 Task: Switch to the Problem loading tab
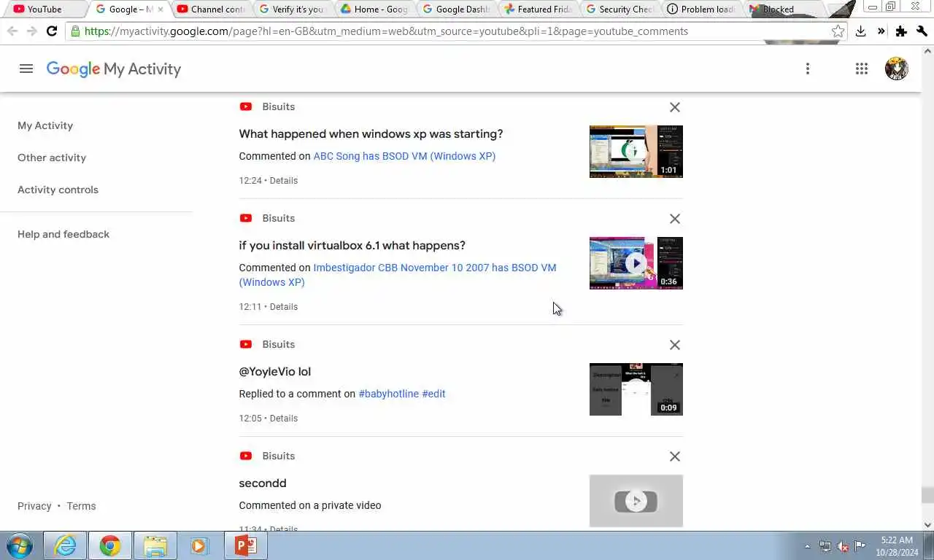[700, 9]
